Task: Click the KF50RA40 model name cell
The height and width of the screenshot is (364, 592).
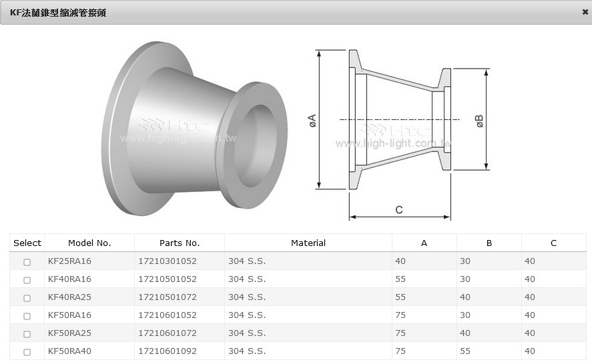Action: click(69, 351)
